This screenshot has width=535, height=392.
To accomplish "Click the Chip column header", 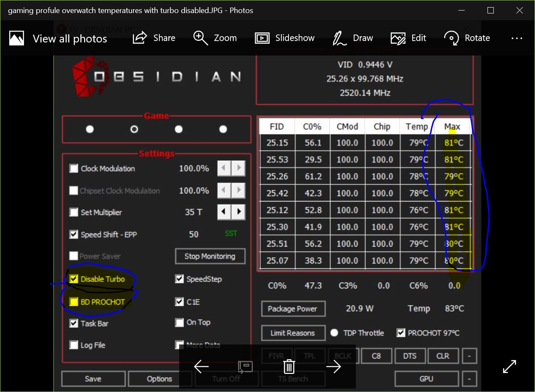I will (x=382, y=127).
